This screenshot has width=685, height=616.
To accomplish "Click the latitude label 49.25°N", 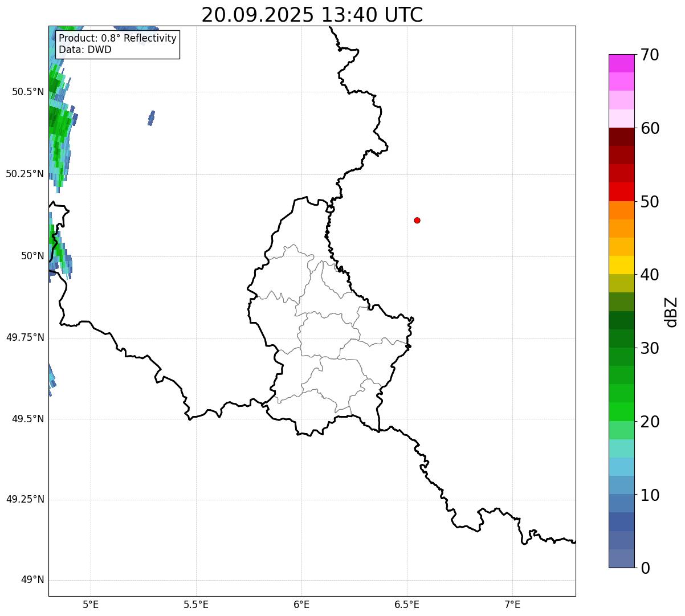I will (x=25, y=500).
